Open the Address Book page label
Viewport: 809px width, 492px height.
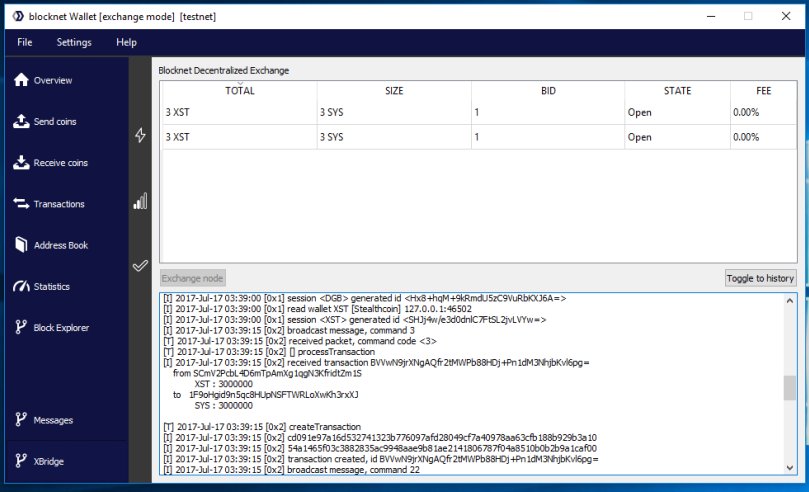[61, 245]
